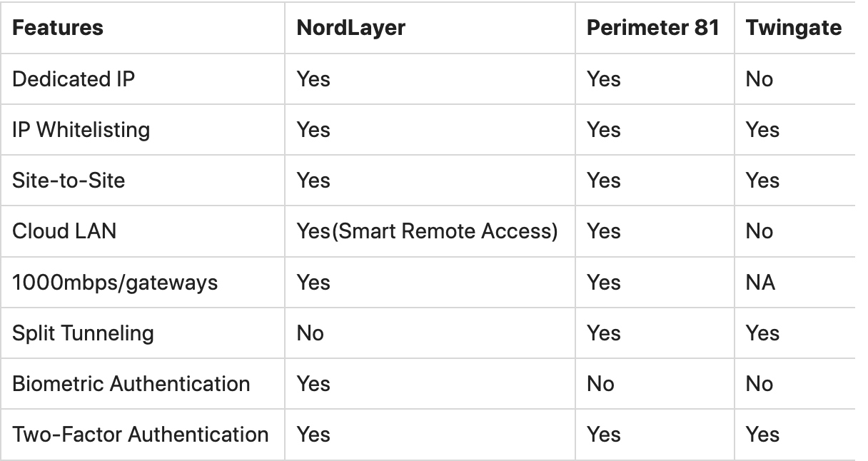This screenshot has height=461, width=868.
Task: Select the Split Tunneling row label
Action: tap(83, 333)
